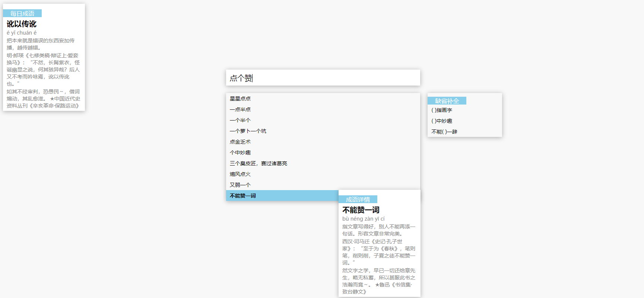Click the 成语详情 panel header
644x298 pixels.
click(358, 199)
